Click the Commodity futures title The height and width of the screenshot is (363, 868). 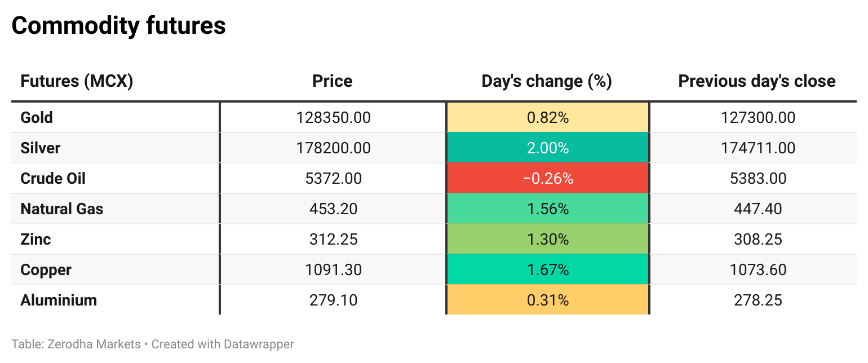pos(118,26)
